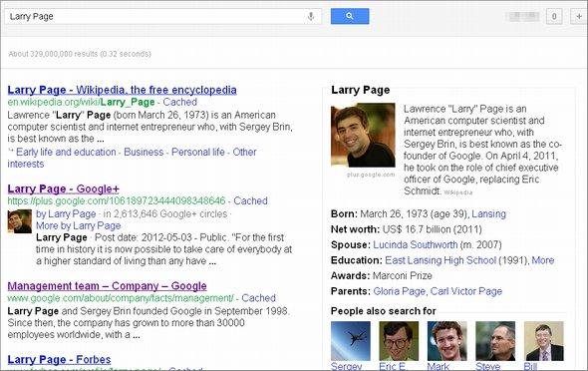Open the Lansing birthplace link
The image size is (588, 371).
(x=488, y=213)
